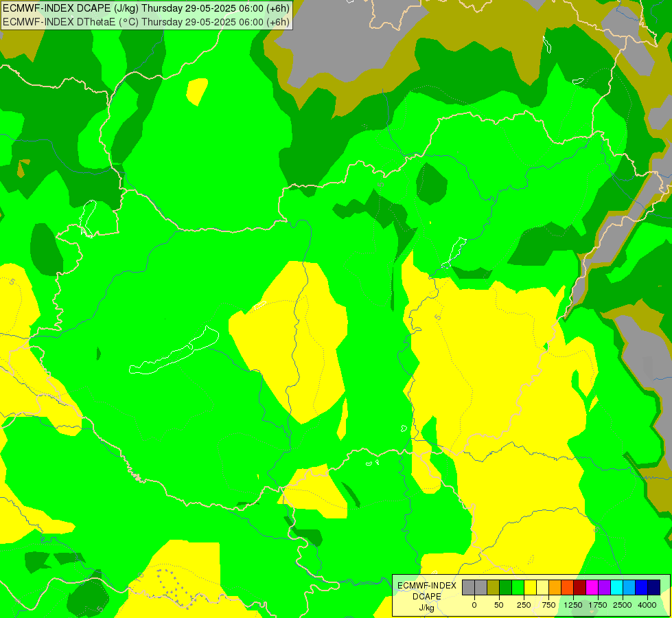Click the legend value 50

(x=499, y=605)
